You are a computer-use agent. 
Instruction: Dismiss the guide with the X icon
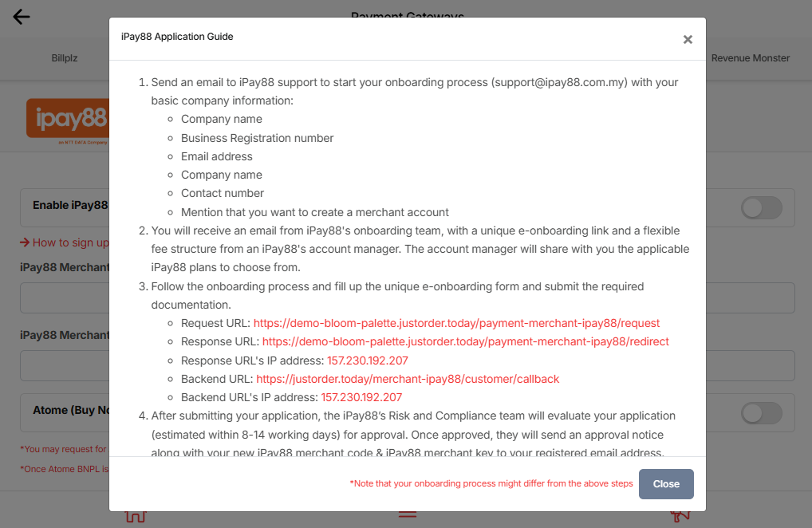688,39
